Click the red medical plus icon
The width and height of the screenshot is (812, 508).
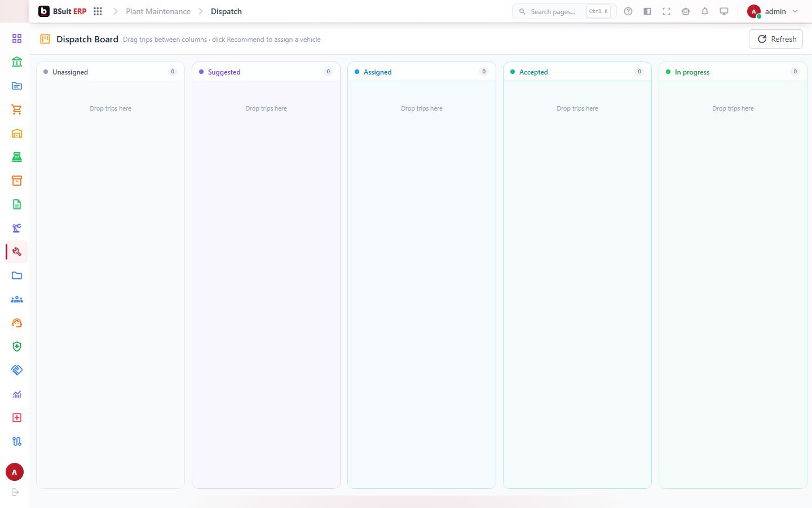click(x=17, y=418)
